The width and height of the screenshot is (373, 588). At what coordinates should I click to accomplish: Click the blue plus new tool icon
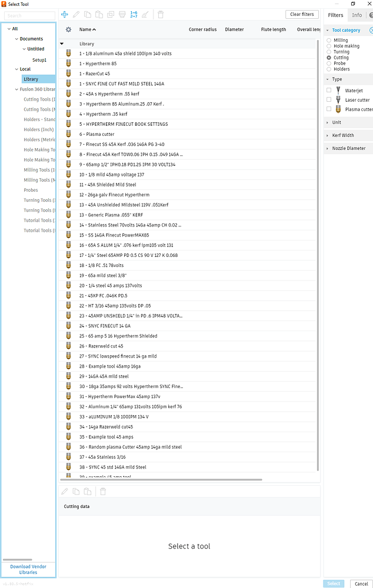click(65, 14)
